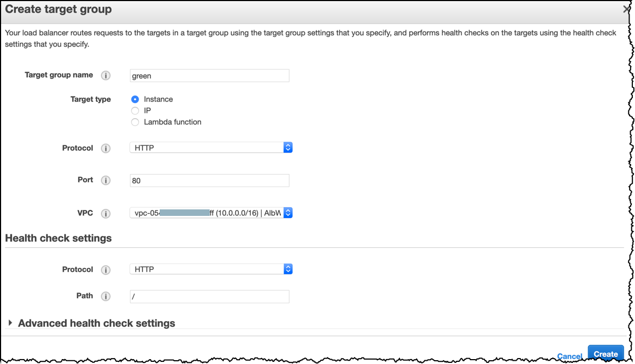
Task: Click info icon beside target Protocol label
Action: point(106,149)
